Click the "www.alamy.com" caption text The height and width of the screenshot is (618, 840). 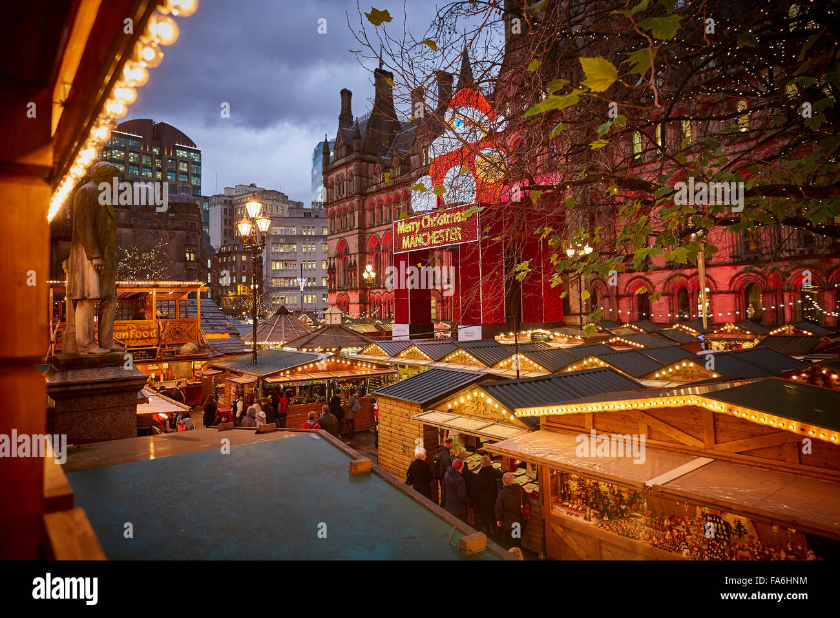pyautogui.click(x=764, y=598)
